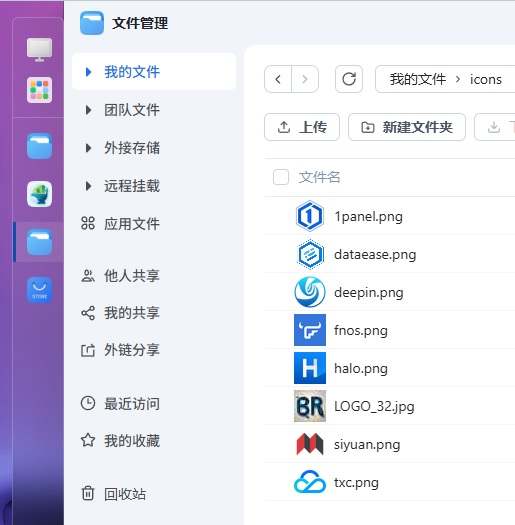
Task: Open the desktop monitor icon in dock
Action: point(40,50)
